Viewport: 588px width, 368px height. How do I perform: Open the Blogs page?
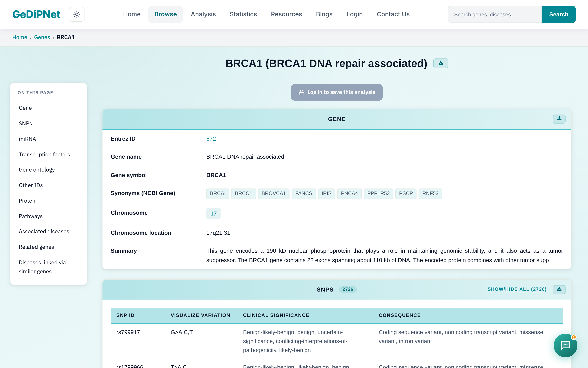[x=324, y=14]
